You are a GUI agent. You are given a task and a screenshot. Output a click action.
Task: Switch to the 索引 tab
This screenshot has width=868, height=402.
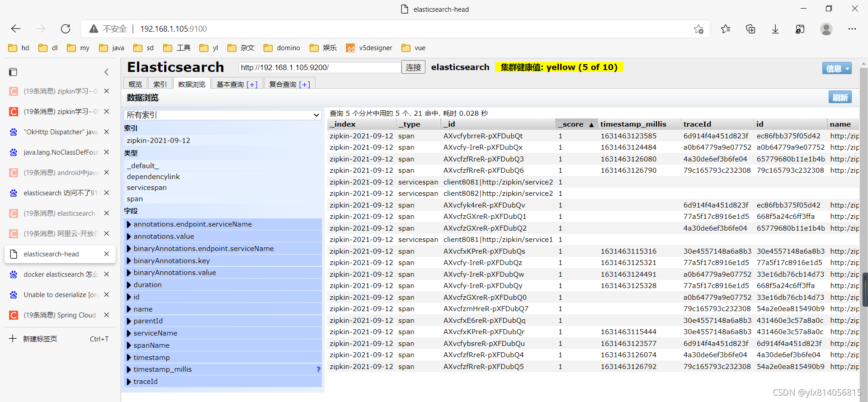pos(160,84)
